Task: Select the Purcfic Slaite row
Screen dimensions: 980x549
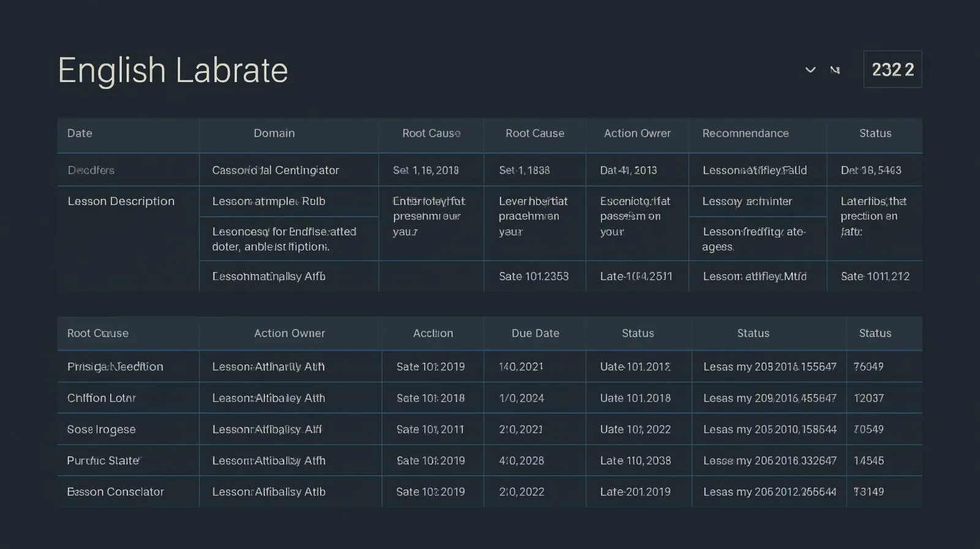Action: [x=104, y=461]
